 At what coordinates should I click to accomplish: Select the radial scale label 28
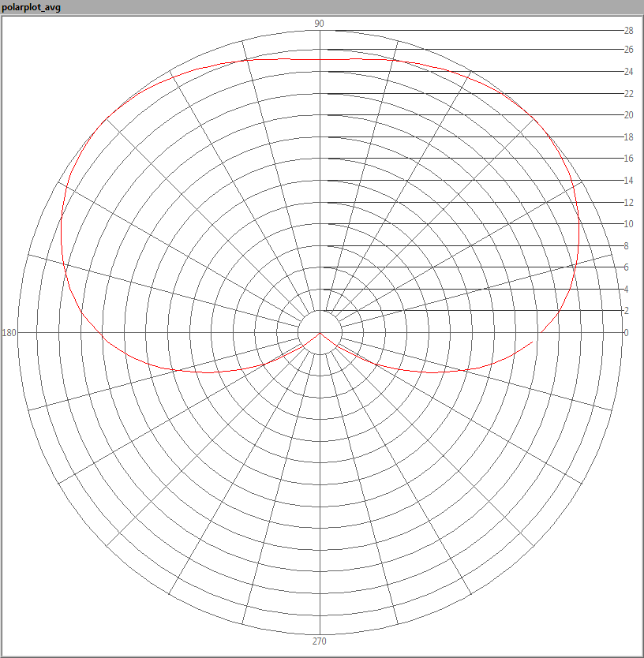(629, 31)
